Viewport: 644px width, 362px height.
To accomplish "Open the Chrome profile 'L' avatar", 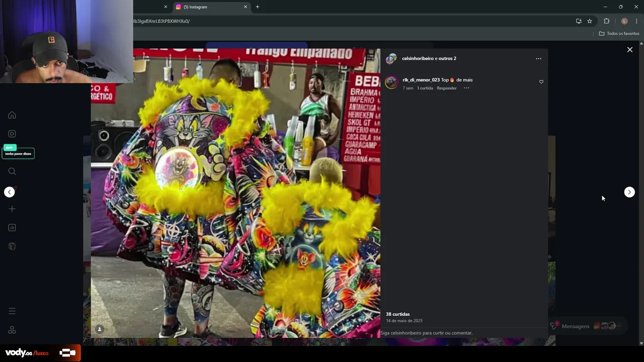I will click(624, 21).
